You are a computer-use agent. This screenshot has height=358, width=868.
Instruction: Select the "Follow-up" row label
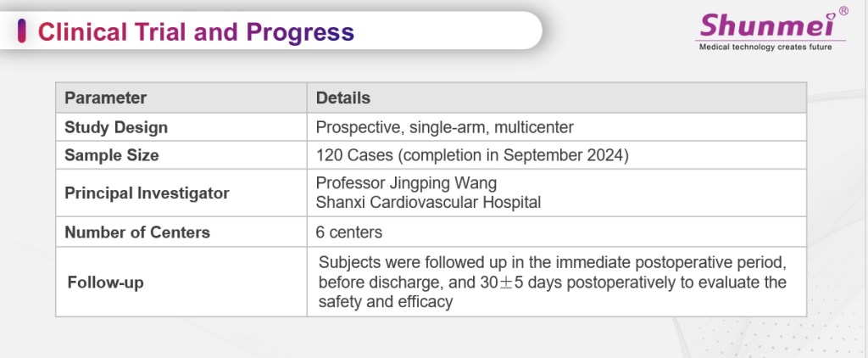[106, 282]
